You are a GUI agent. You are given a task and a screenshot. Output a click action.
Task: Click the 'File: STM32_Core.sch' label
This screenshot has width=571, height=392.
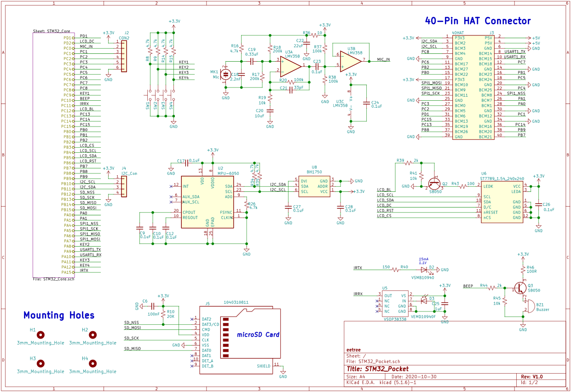click(x=53, y=279)
